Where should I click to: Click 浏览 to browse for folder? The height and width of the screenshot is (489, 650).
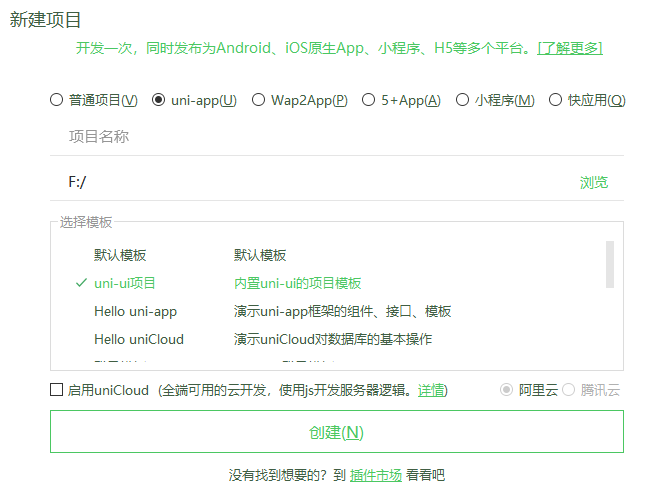pos(594,182)
